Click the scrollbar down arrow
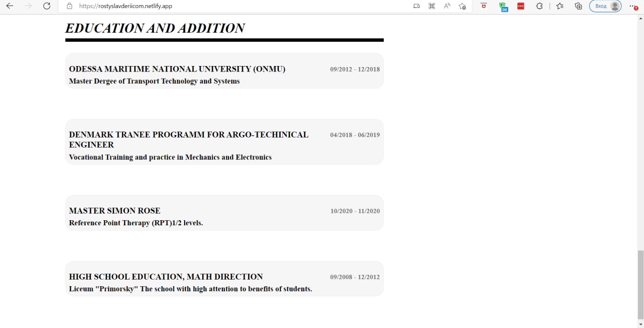Screen dimensions: 644x328 [640, 324]
